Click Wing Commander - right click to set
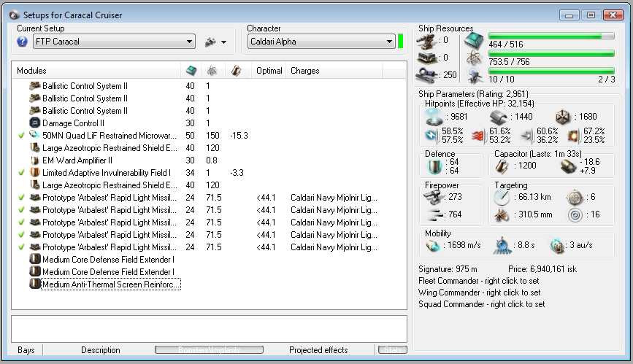Screen dimensions: 633x364 click(x=479, y=293)
